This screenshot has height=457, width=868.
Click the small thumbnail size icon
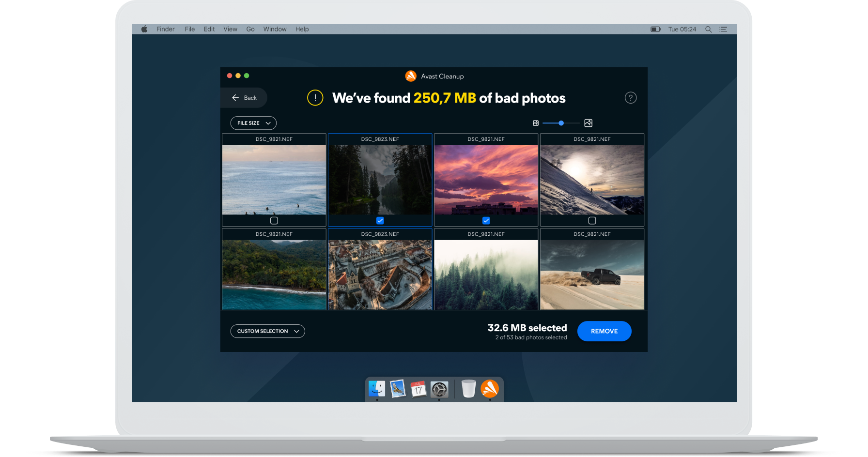click(x=536, y=123)
